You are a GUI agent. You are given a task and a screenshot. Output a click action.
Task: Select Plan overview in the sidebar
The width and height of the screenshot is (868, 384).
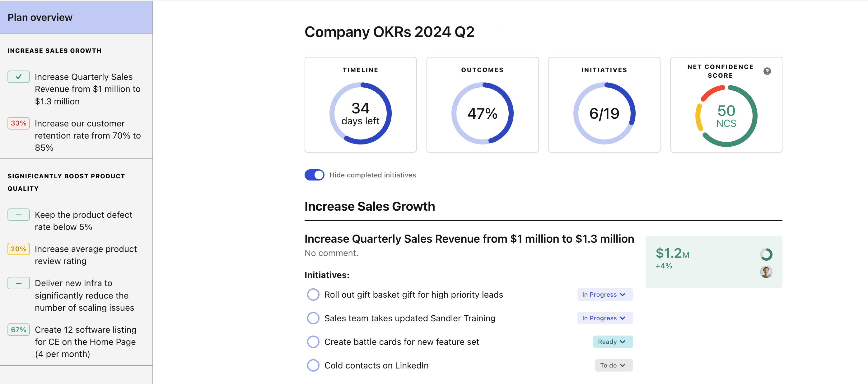tap(40, 17)
